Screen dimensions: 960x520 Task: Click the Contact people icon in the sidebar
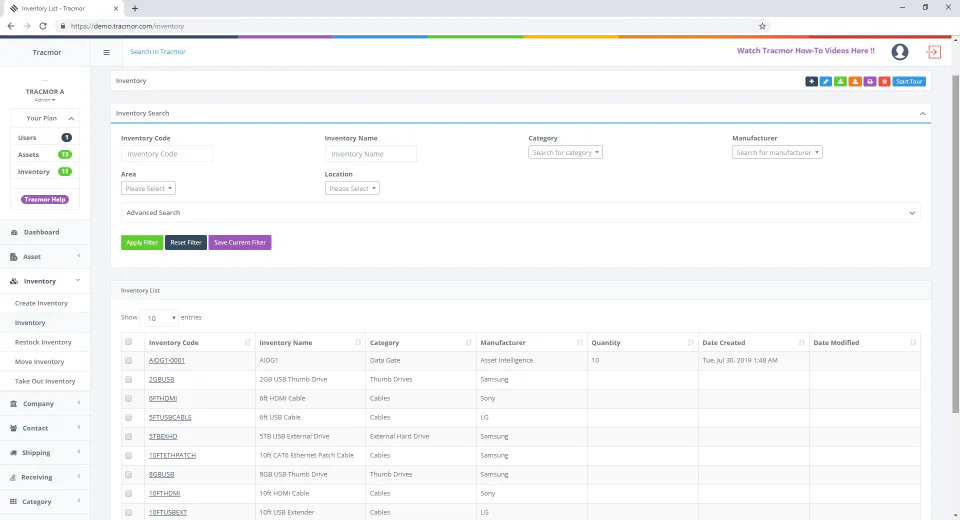click(x=13, y=429)
